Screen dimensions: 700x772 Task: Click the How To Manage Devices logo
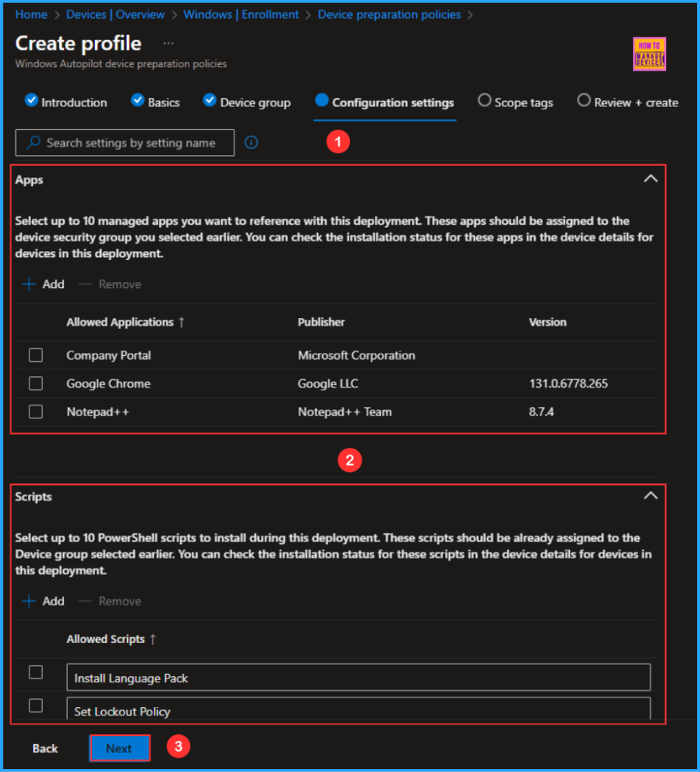click(649, 54)
